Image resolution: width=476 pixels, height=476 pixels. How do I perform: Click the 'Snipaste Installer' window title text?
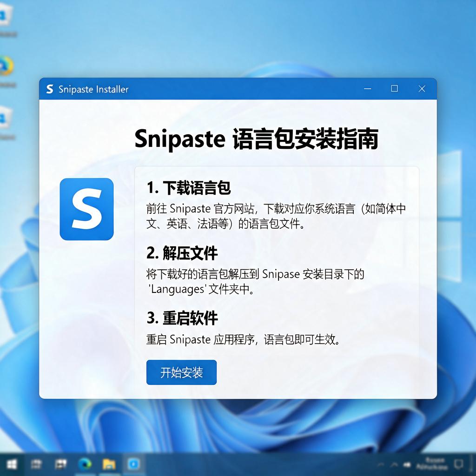93,89
